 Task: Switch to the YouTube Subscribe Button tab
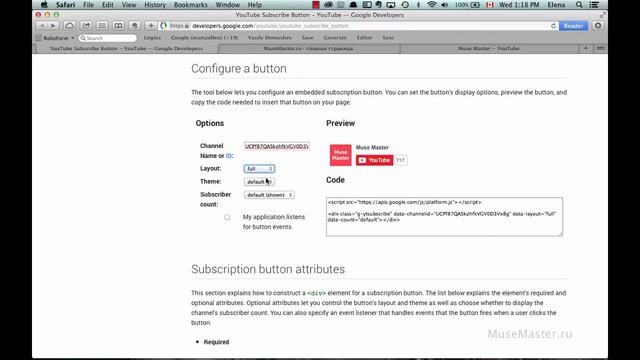[x=126, y=49]
